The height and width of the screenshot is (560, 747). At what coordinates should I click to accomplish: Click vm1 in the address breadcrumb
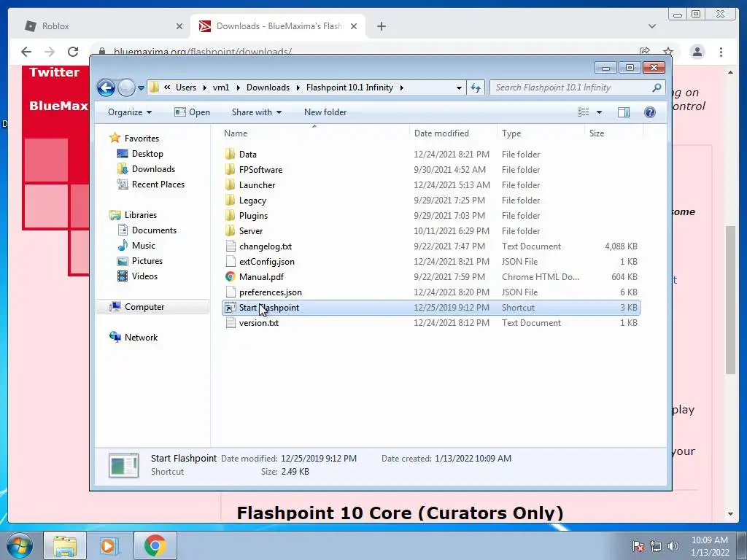(x=221, y=87)
